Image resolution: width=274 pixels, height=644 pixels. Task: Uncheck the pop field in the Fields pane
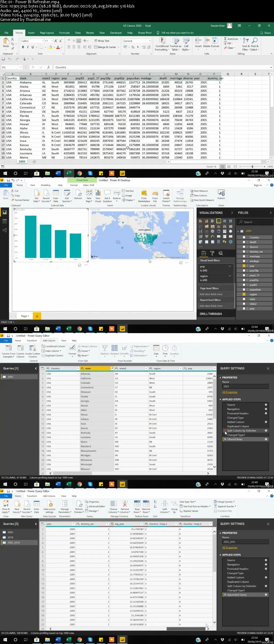pyautogui.click(x=244, y=266)
